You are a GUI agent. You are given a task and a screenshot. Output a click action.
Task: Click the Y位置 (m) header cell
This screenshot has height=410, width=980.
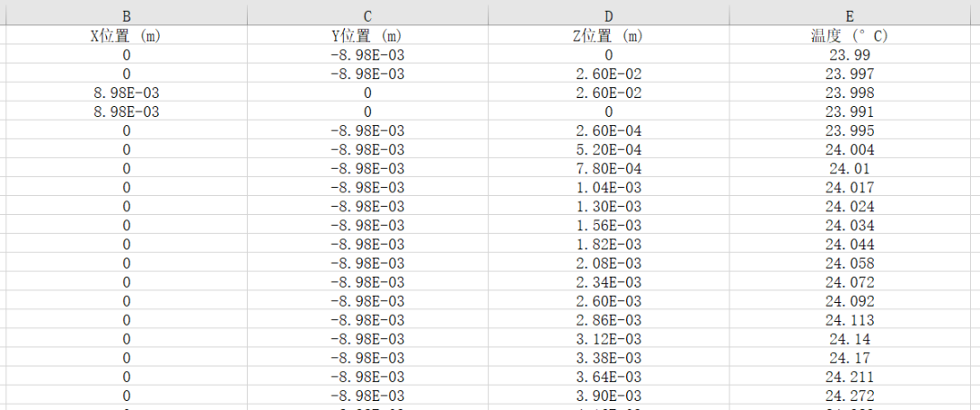(x=367, y=35)
